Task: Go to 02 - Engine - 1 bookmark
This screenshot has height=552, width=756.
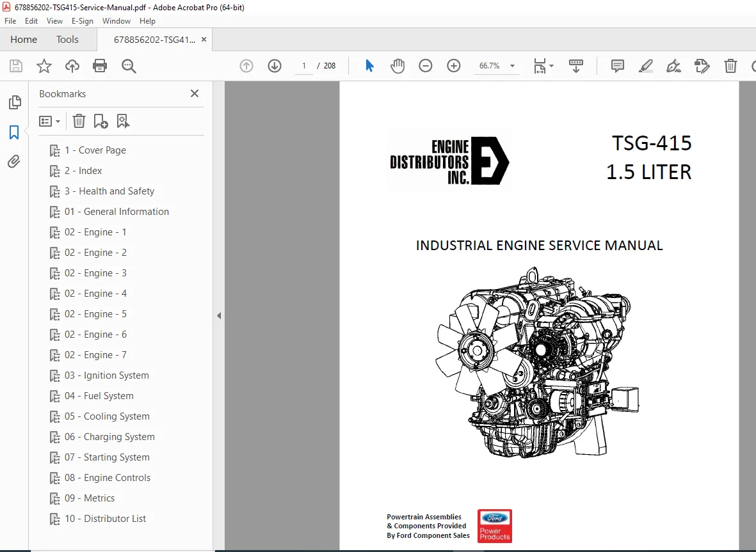Action: [x=95, y=232]
